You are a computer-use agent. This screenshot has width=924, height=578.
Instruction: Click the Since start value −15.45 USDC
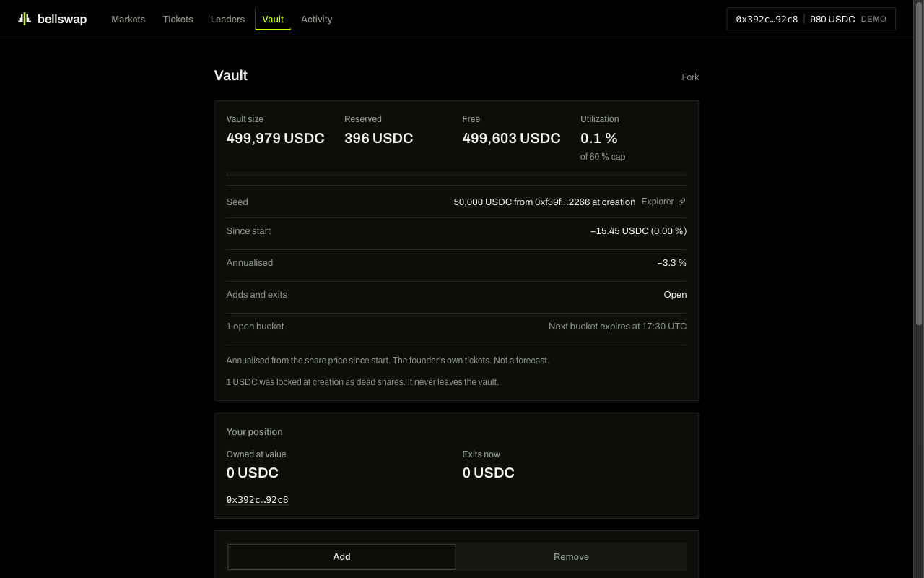coord(638,231)
